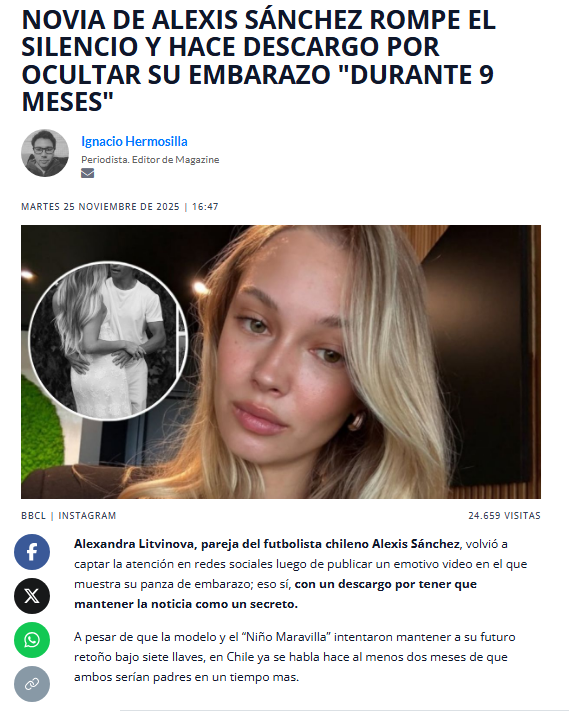
Task: Send the article via WhatsApp icon
Action: tap(32, 640)
